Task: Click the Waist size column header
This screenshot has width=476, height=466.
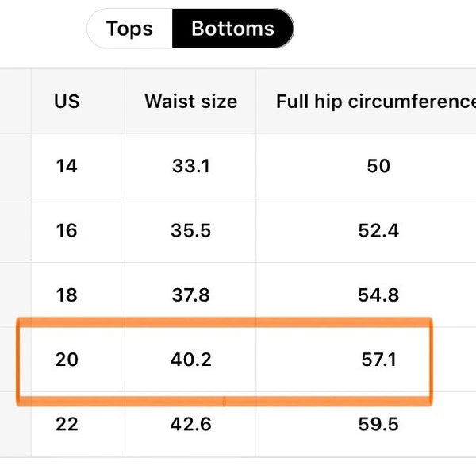Action: pyautogui.click(x=190, y=101)
